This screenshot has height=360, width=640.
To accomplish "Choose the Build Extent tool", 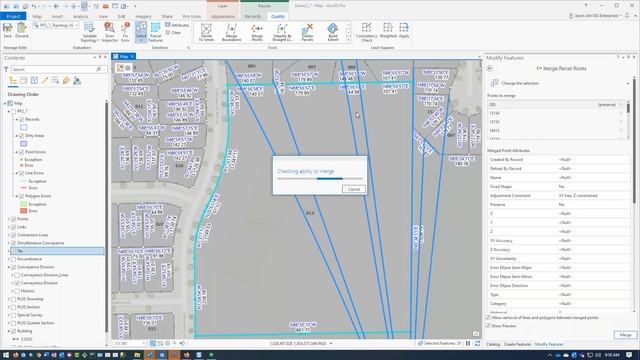I will pos(333,32).
